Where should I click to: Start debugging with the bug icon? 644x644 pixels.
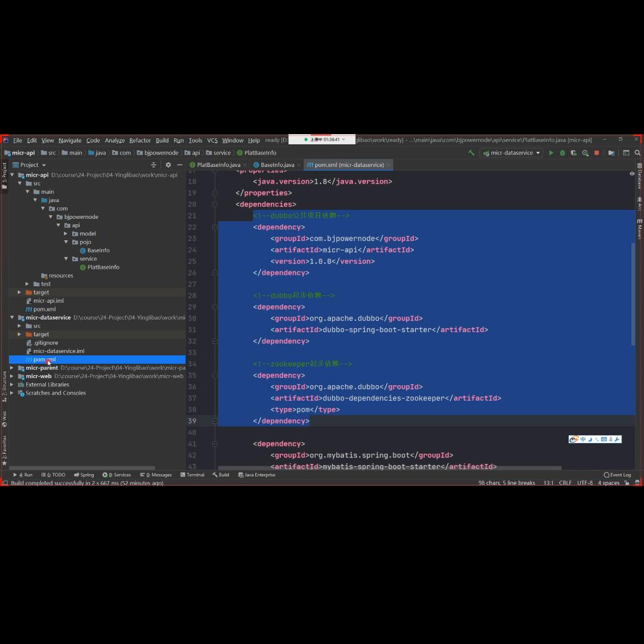pos(562,153)
